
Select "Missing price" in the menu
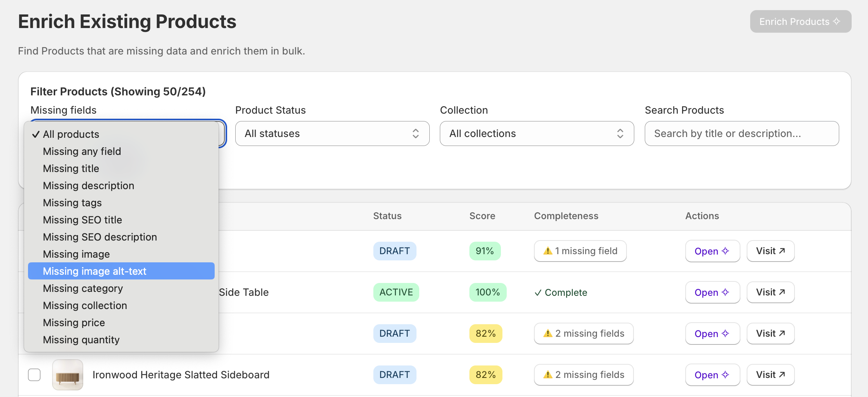click(74, 322)
